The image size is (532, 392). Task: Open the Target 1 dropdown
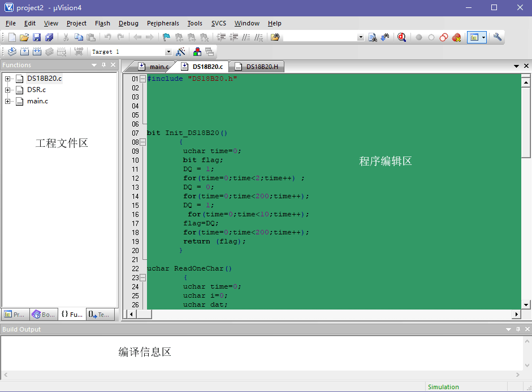(168, 52)
